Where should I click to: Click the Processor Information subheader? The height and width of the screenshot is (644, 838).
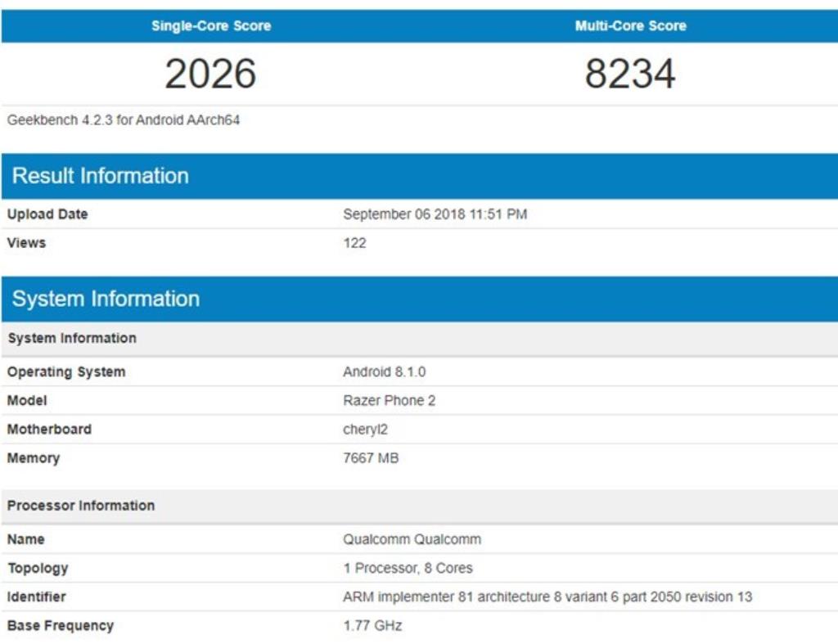[81, 506]
